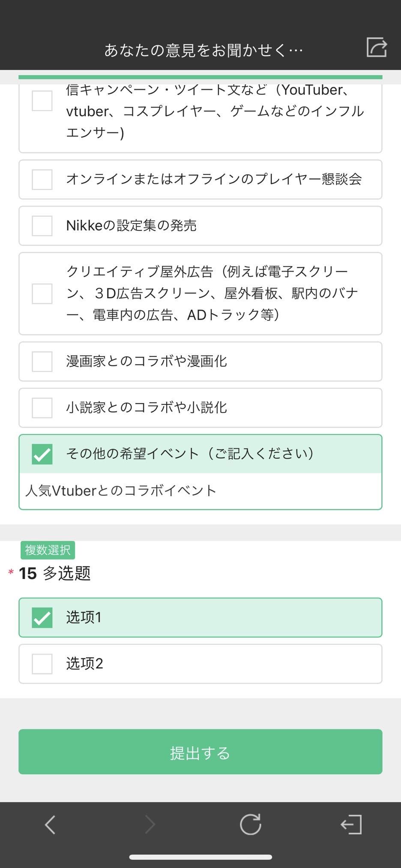Check the Nikkeの設定集の発売 option
The width and height of the screenshot is (401, 868).
pyautogui.click(x=42, y=226)
